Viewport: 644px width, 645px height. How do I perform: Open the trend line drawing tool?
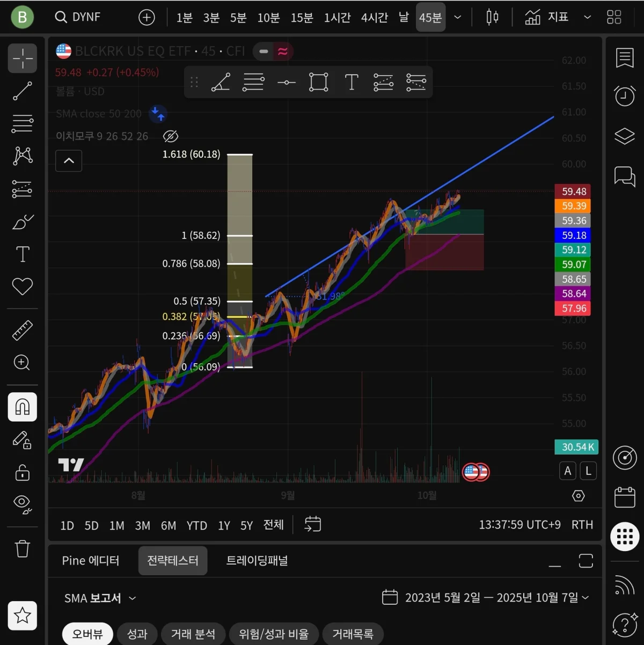pos(22,90)
